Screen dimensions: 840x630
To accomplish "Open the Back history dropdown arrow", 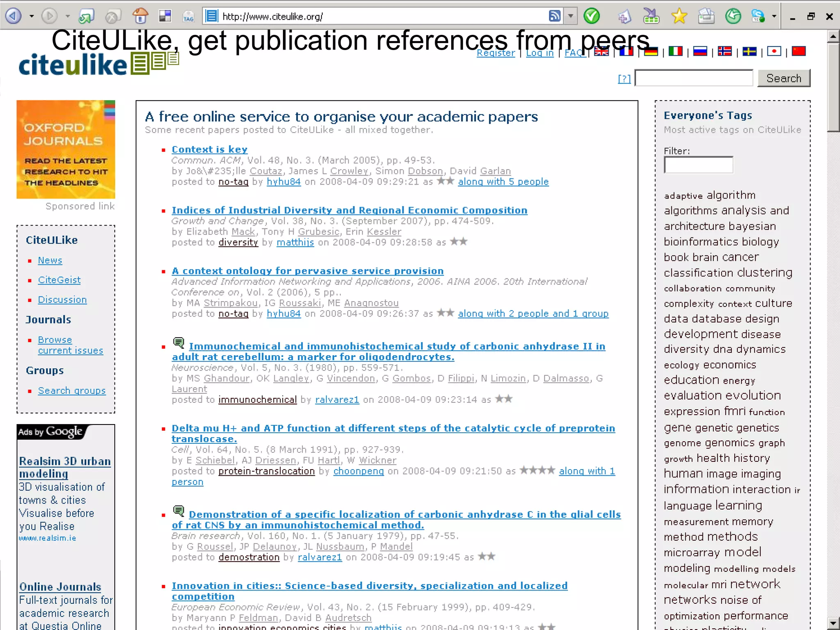I will [32, 17].
